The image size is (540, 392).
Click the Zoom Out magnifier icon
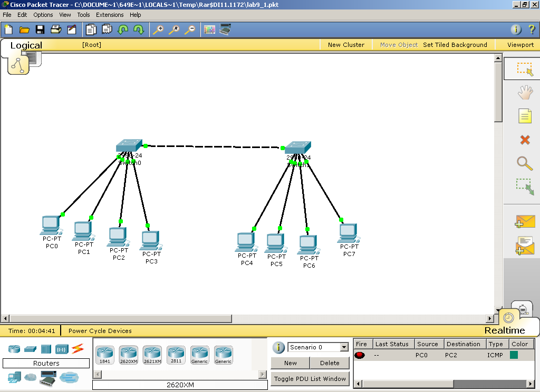click(190, 30)
